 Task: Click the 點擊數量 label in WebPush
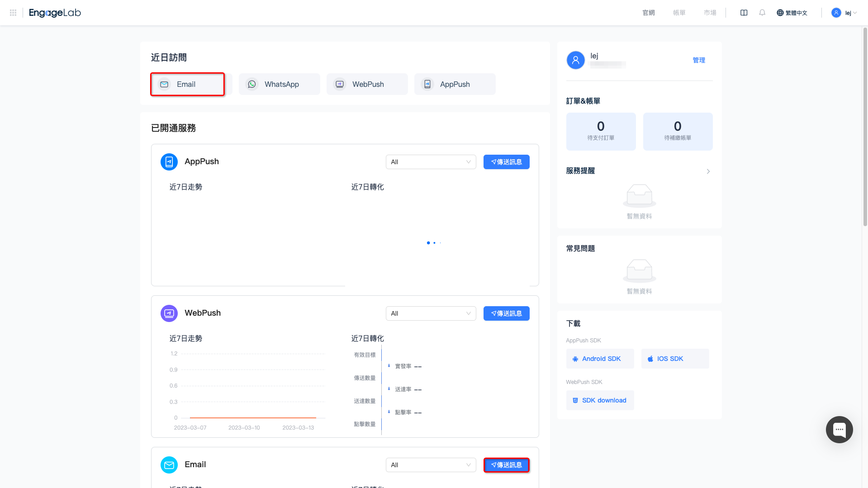point(365,424)
